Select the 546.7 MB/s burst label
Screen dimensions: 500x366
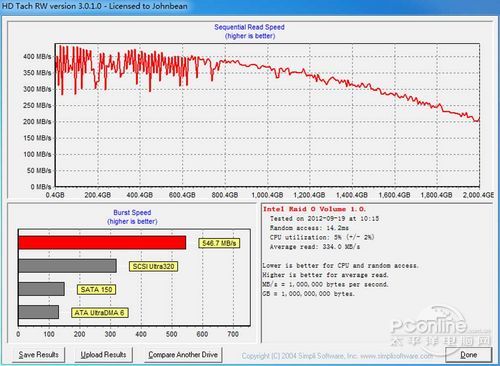click(219, 243)
